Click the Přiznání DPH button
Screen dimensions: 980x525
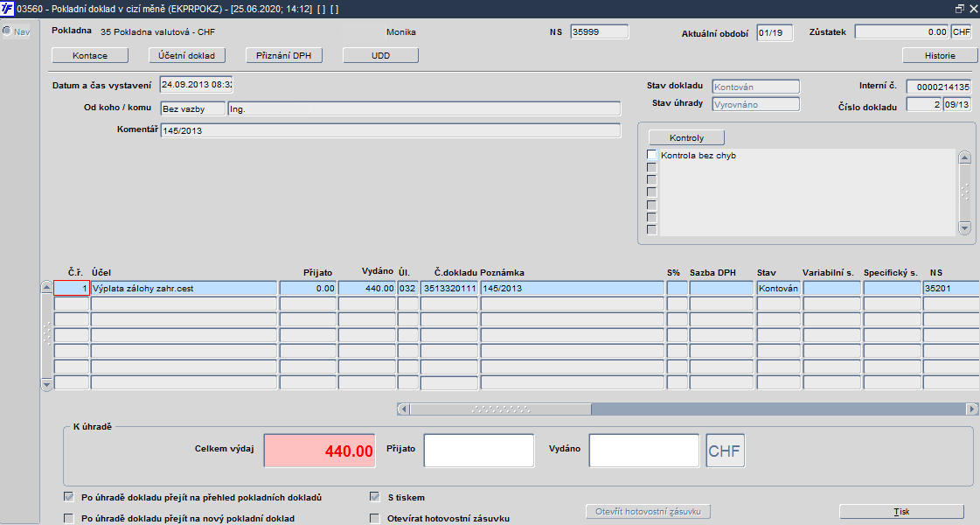coord(284,56)
